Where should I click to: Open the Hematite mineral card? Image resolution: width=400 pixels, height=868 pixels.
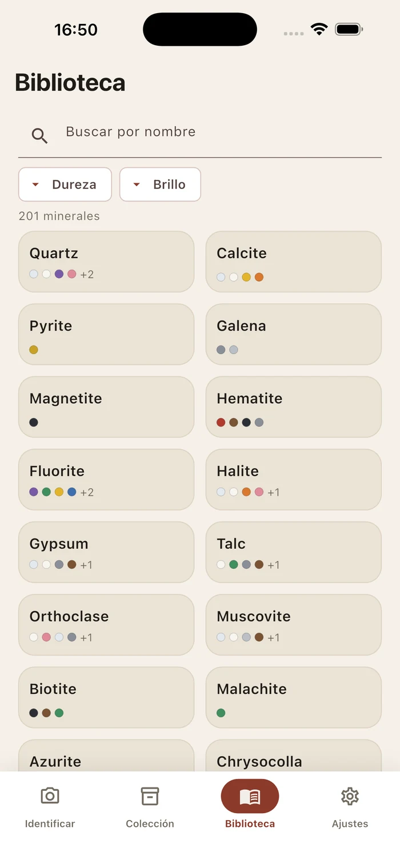coord(294,407)
